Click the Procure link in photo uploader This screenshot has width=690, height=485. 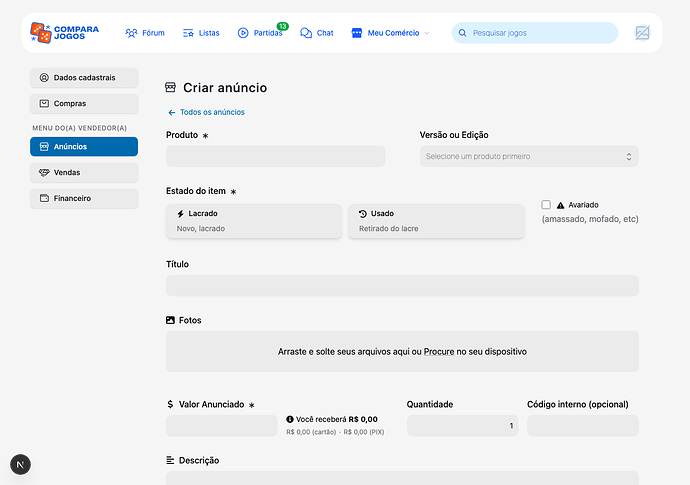tap(439, 352)
